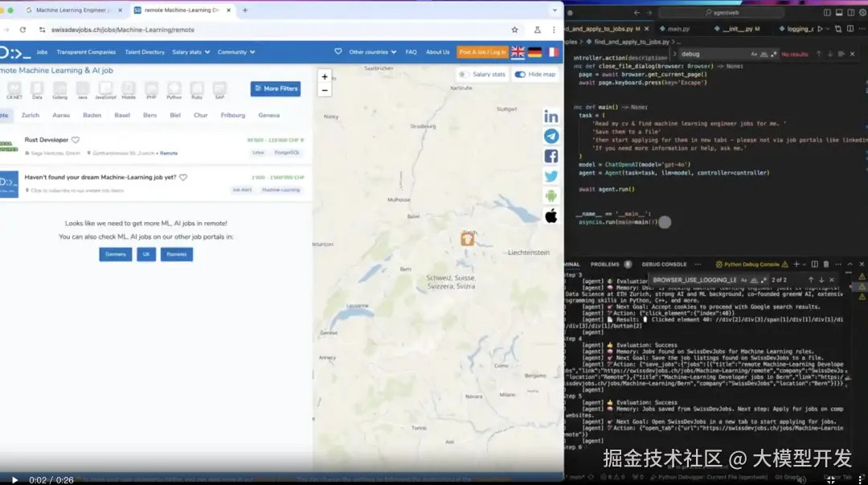
Task: Bookmark the page with the star icon
Action: coord(515,30)
